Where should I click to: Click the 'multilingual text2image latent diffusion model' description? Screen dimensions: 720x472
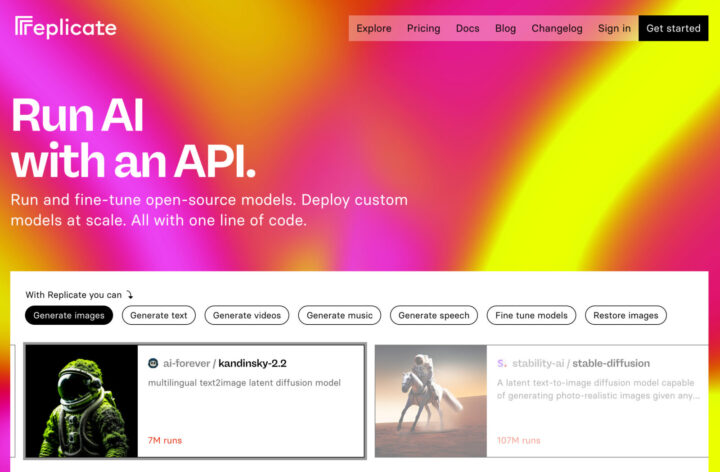coord(244,382)
